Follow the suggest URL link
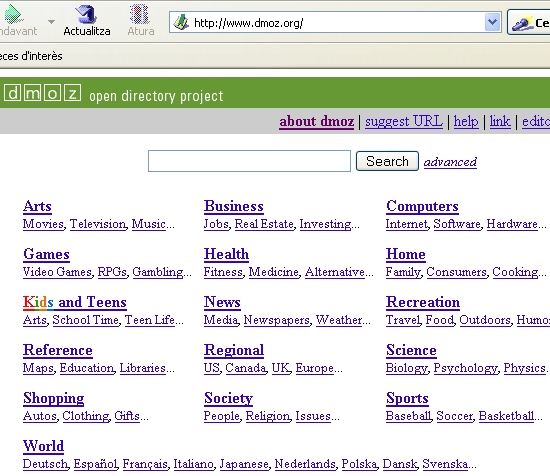 pyautogui.click(x=404, y=121)
